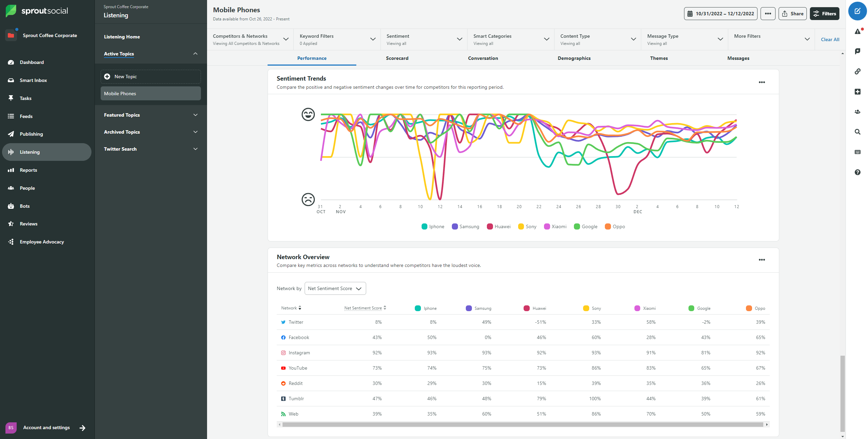Open Publishing from the left navigation
Screen dimensions: 868x439
tap(31, 134)
